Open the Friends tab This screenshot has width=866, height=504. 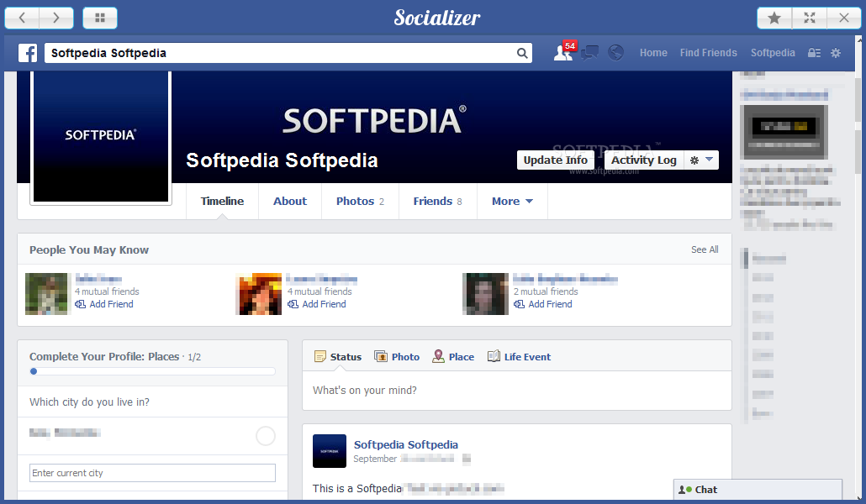click(x=437, y=202)
